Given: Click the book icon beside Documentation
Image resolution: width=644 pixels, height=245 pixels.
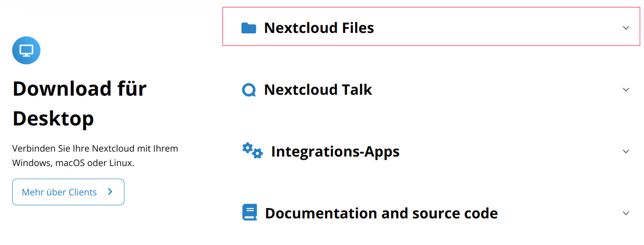Looking at the screenshot, I should pos(250,212).
